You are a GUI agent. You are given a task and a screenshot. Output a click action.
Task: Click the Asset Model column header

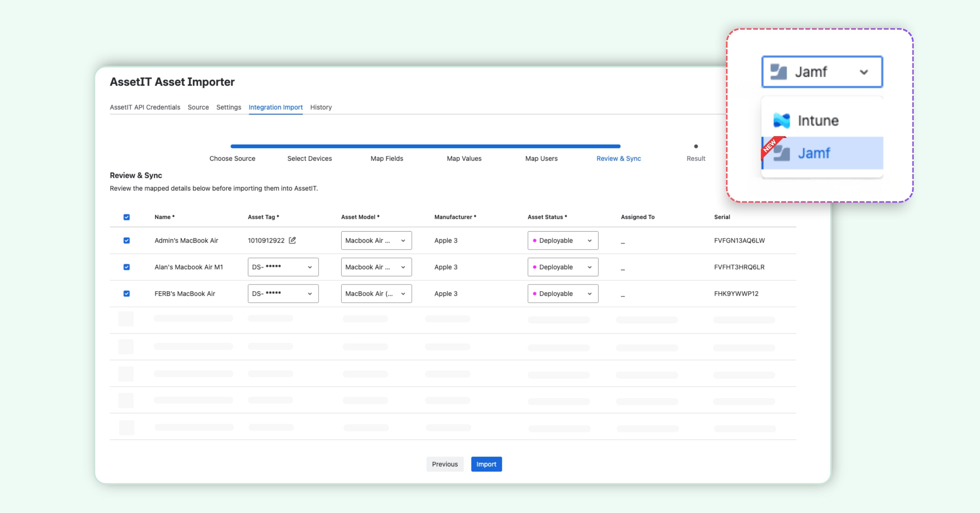pos(360,217)
